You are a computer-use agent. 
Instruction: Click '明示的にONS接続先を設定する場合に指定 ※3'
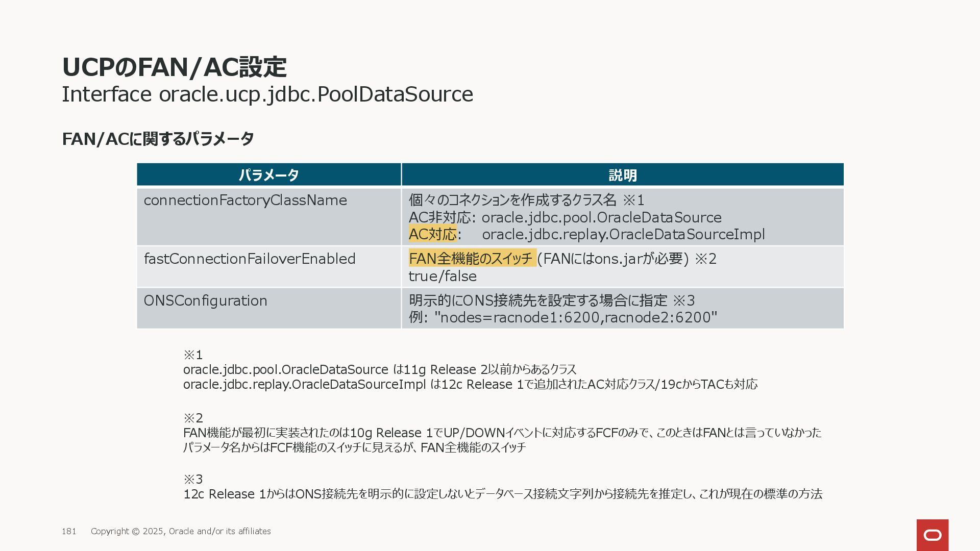[x=552, y=300]
